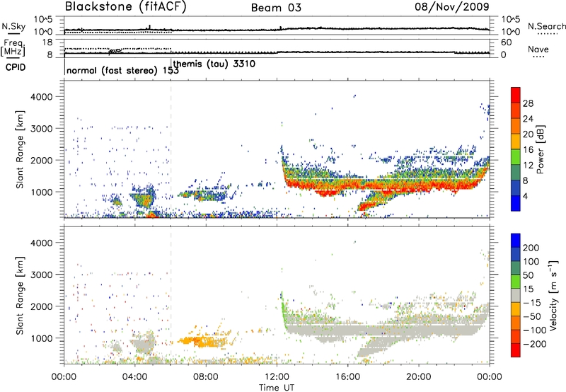The width and height of the screenshot is (566, 392).
Task: Click 'Slant Range [km]' label of velocity panel
Action: click(20, 296)
